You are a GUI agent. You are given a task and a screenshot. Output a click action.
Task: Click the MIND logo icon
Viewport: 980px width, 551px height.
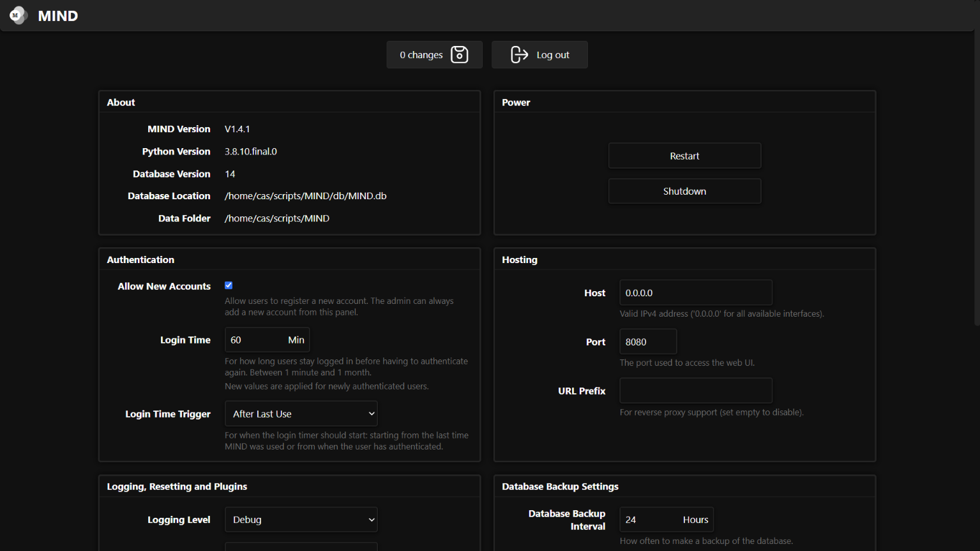[19, 15]
